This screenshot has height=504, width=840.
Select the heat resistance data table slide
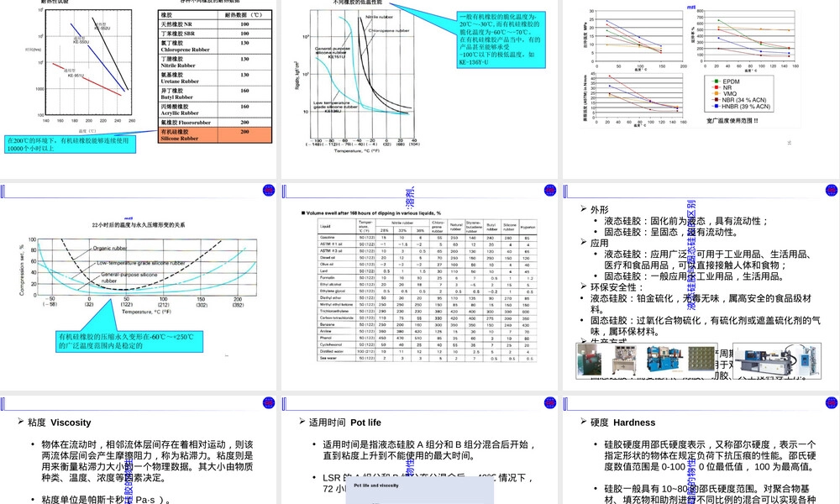click(138, 88)
